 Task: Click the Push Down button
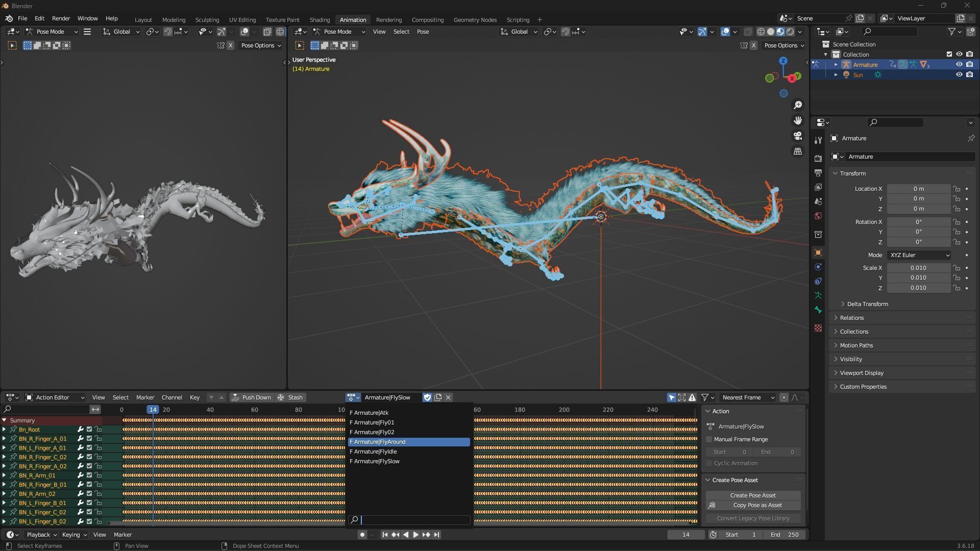(x=251, y=397)
